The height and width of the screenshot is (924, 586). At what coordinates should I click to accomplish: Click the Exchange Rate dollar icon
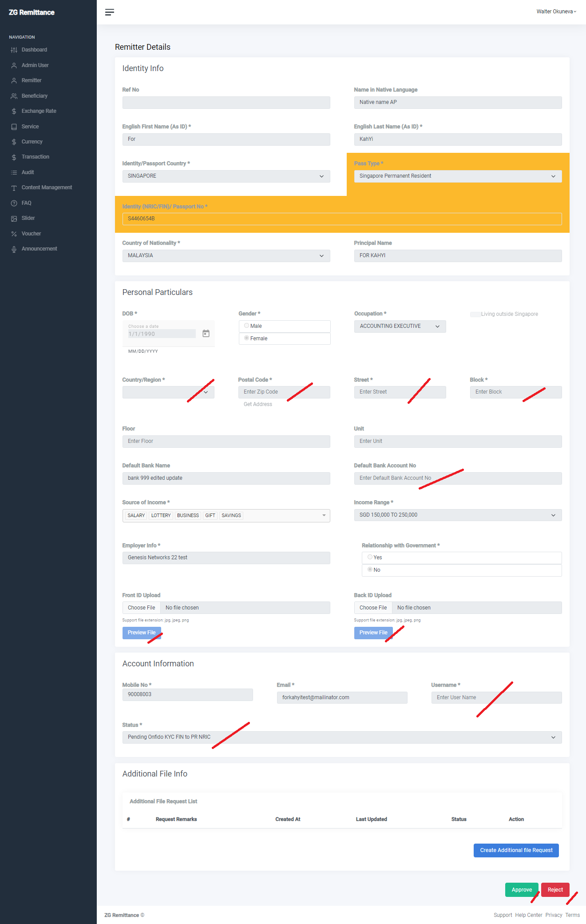click(14, 111)
